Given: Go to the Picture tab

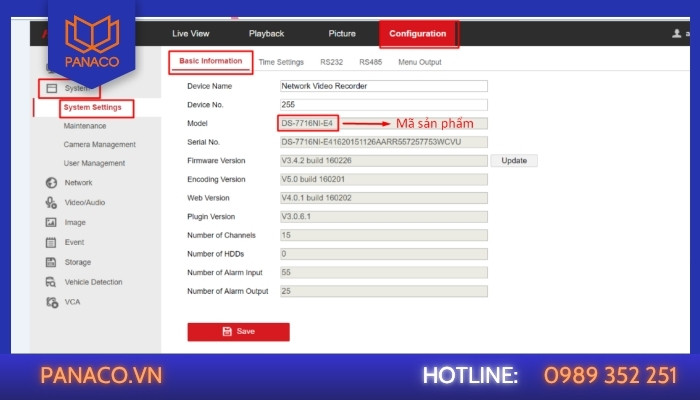Looking at the screenshot, I should [342, 33].
